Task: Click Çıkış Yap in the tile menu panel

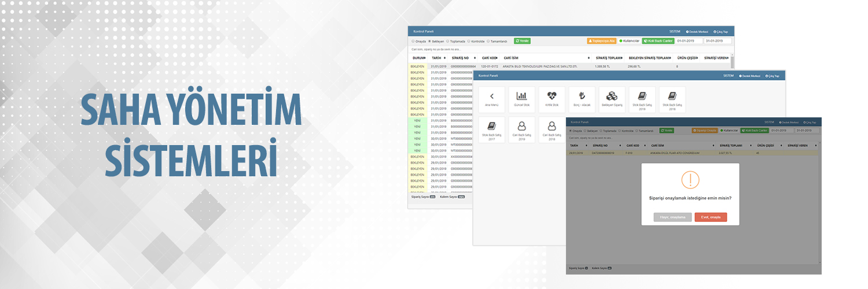Action: click(x=773, y=76)
